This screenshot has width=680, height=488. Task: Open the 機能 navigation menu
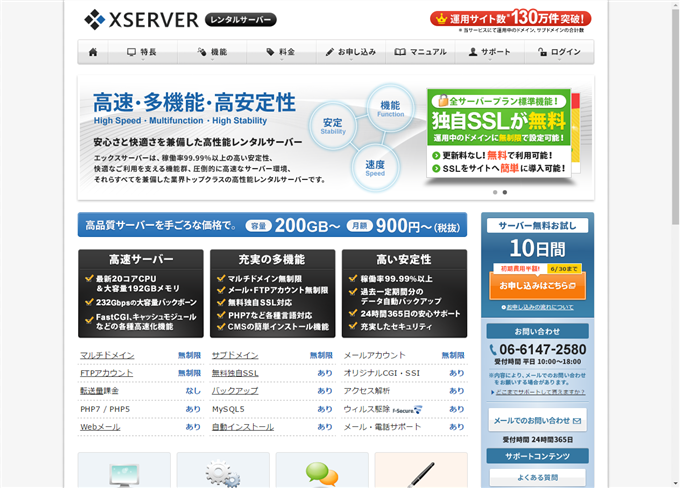pos(212,52)
